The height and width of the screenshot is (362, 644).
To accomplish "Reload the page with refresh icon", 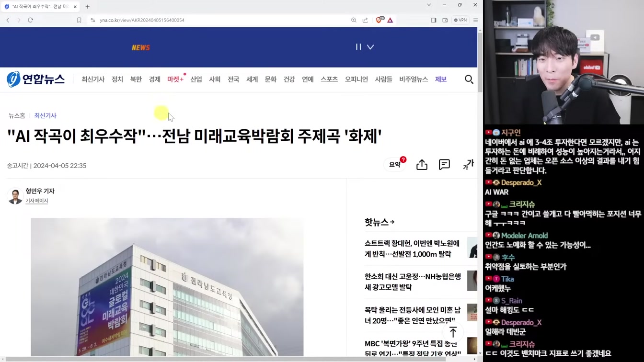I will click(x=30, y=20).
